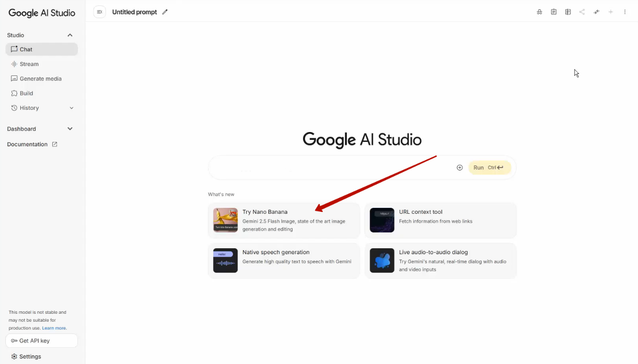
Task: Expand the History dropdown arrow
Action: [x=71, y=108]
